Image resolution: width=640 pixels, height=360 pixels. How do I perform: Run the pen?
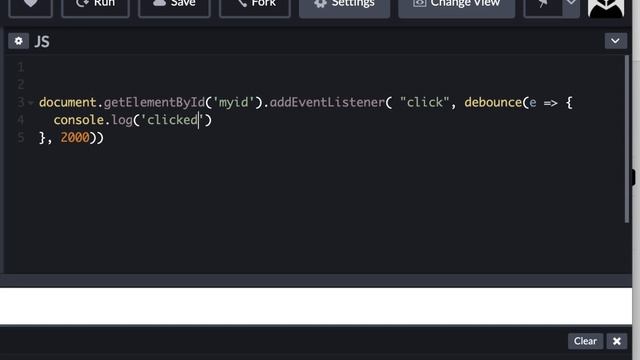pyautogui.click(x=96, y=6)
